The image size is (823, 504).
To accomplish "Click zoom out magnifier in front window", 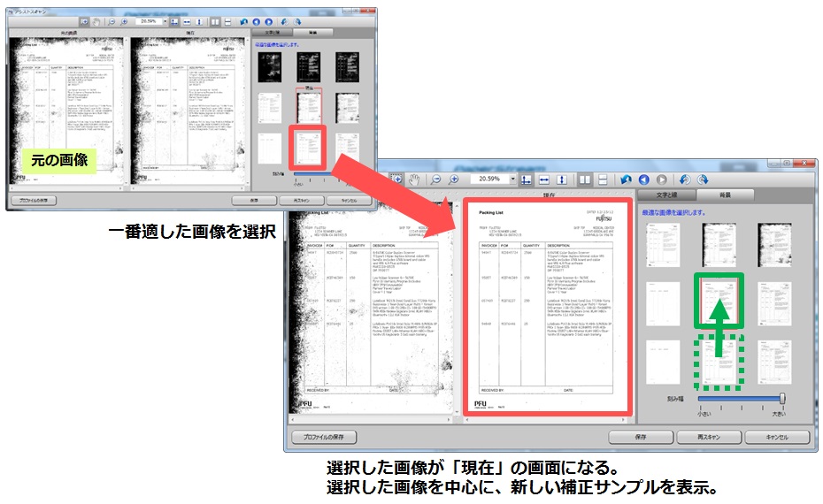I will pyautogui.click(x=435, y=179).
